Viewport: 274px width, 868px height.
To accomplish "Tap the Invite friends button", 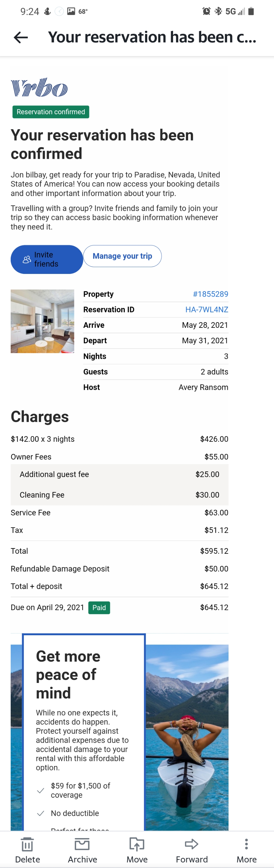I will point(47,260).
